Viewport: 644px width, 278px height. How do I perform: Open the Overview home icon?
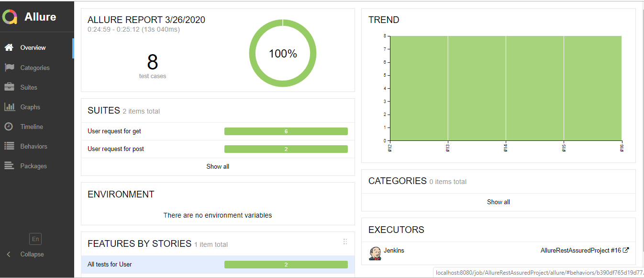[x=9, y=47]
